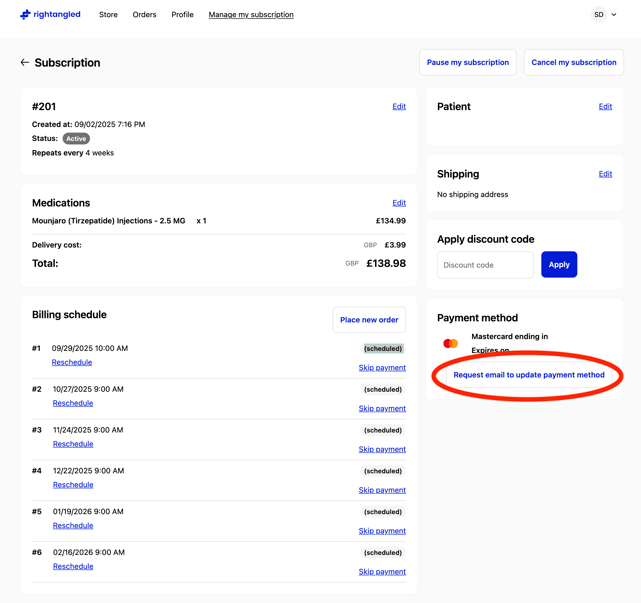
Task: Skip payment for billing #1
Action: (382, 368)
